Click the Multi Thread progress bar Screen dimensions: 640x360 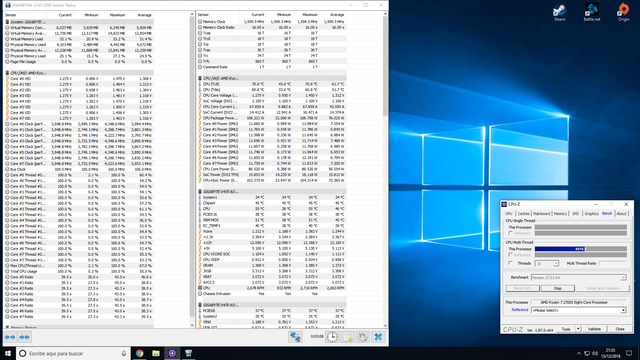[x=580, y=249]
